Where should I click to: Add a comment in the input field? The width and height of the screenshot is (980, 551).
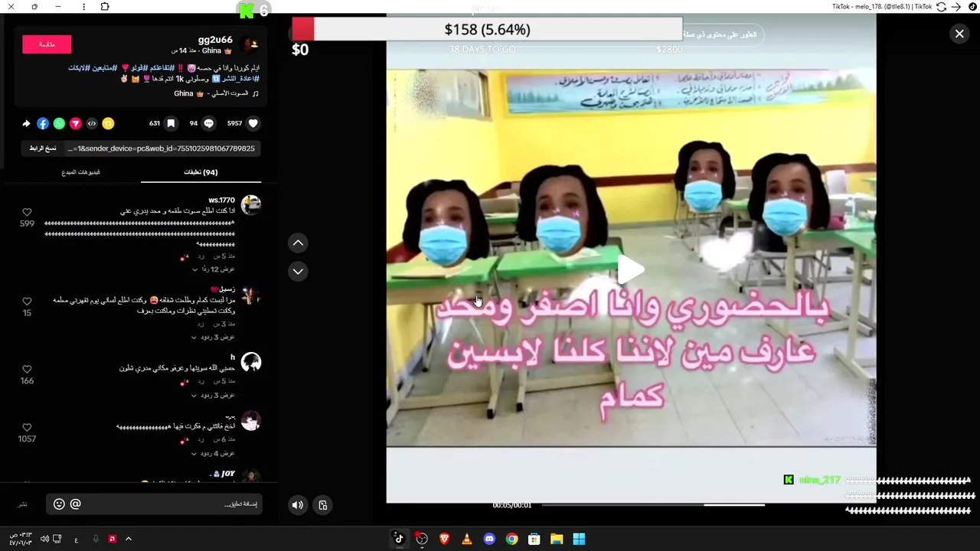[x=154, y=504]
